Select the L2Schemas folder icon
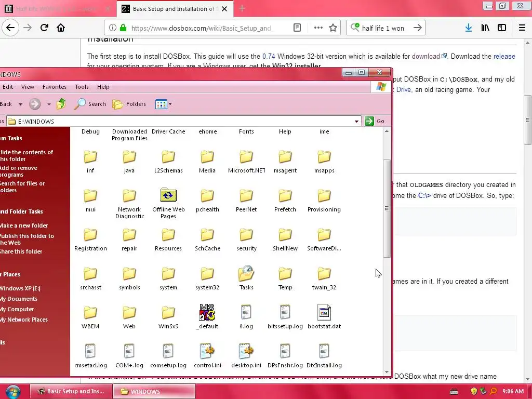 [168, 157]
